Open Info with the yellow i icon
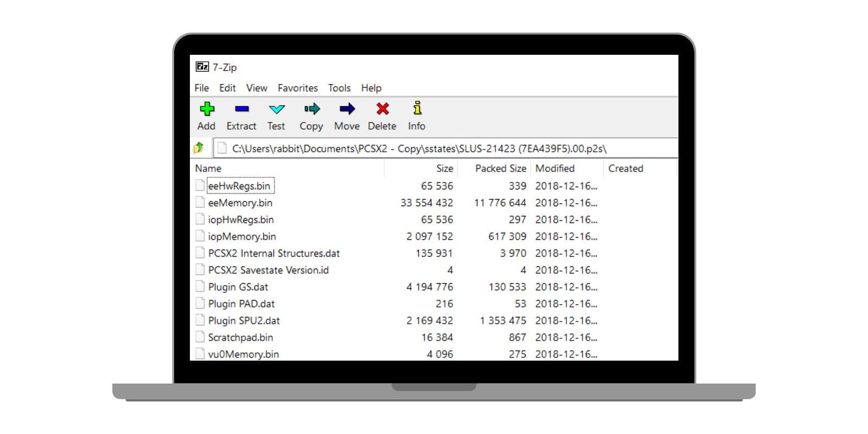The height and width of the screenshot is (434, 868). [417, 108]
